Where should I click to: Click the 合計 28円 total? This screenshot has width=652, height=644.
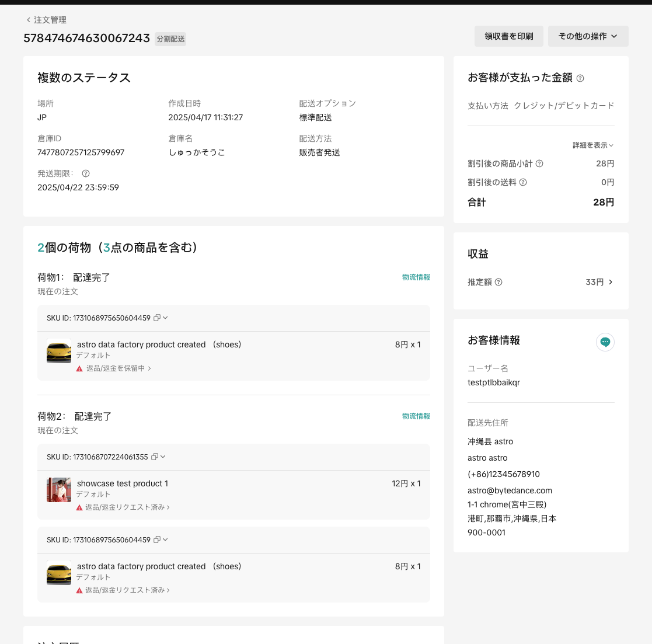[541, 202]
